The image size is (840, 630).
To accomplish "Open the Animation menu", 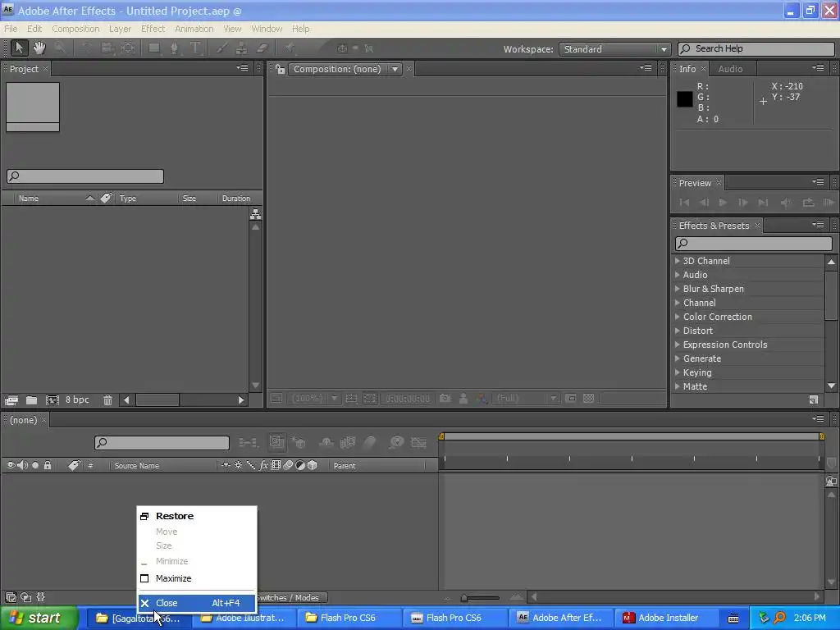I will (194, 29).
